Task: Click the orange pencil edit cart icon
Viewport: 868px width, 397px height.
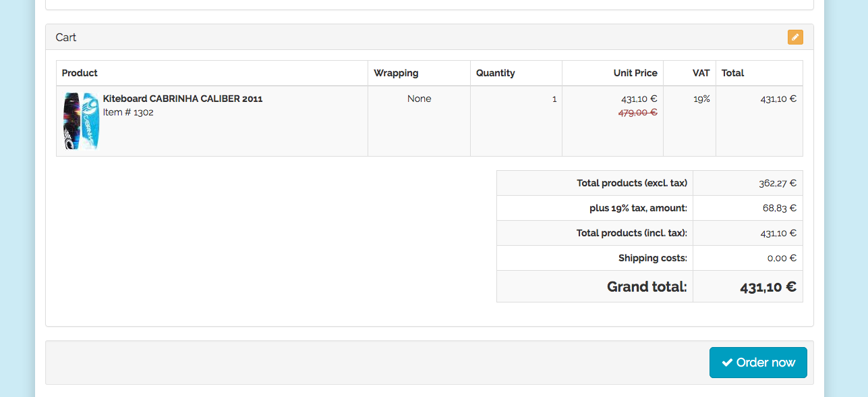Action: 795,37
